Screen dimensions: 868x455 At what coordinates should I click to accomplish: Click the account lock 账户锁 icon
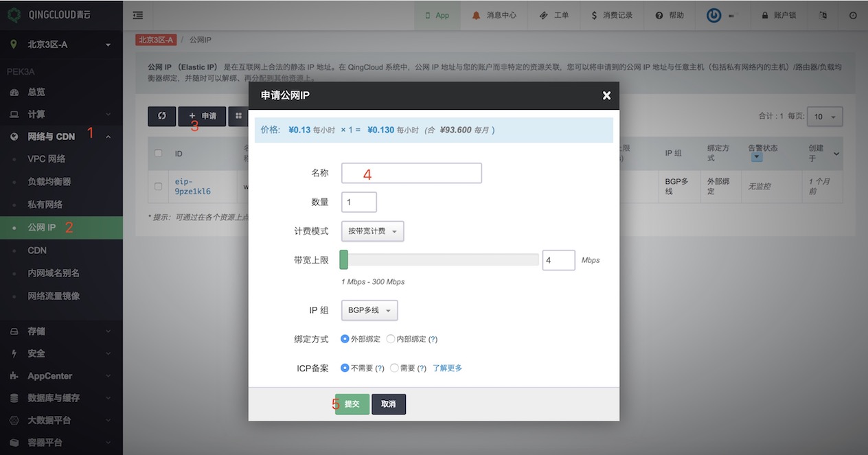pos(764,15)
